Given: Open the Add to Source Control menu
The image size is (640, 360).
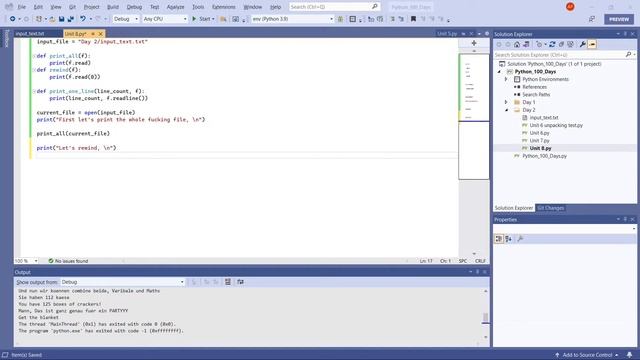Looking at the screenshot, I should pyautogui.click(x=587, y=355).
